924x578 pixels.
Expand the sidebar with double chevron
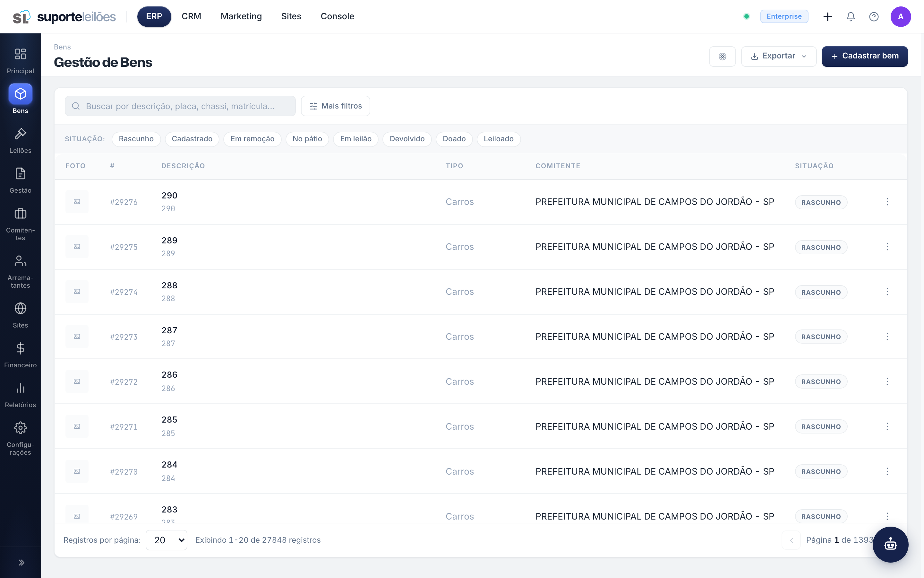tap(21, 562)
